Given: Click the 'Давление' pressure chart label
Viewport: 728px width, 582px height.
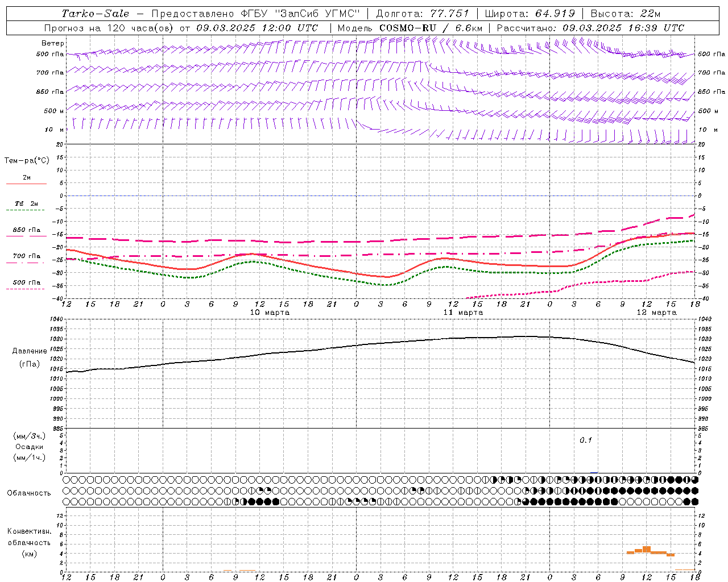Looking at the screenshot, I should (x=30, y=351).
